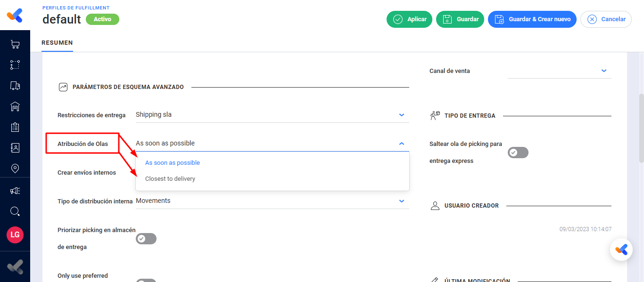The width and height of the screenshot is (644, 282).
Task: Toggle Priorizar picking en almacén switch
Action: (146, 239)
